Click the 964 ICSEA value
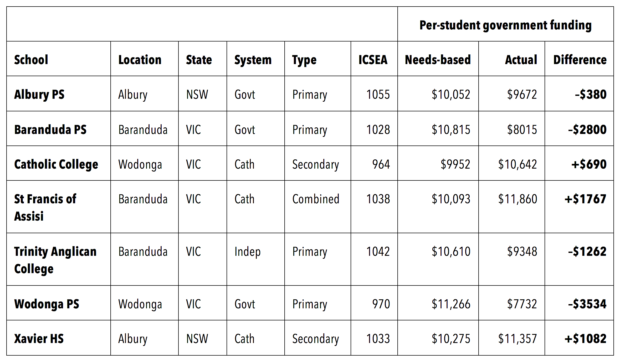 point(381,164)
